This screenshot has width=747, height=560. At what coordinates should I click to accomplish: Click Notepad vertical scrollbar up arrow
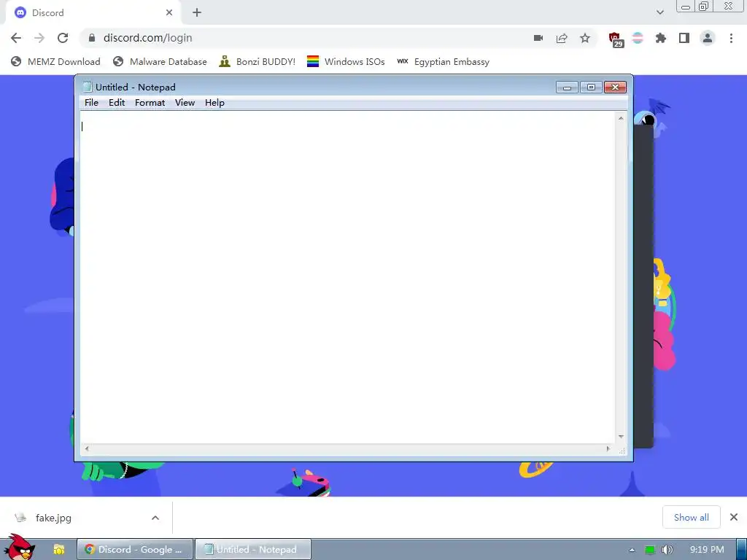point(621,118)
